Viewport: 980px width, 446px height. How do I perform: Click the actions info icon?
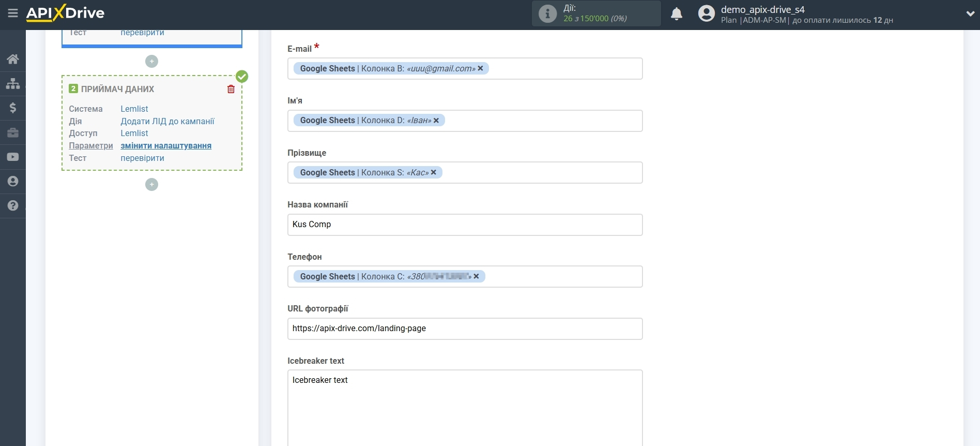point(547,13)
